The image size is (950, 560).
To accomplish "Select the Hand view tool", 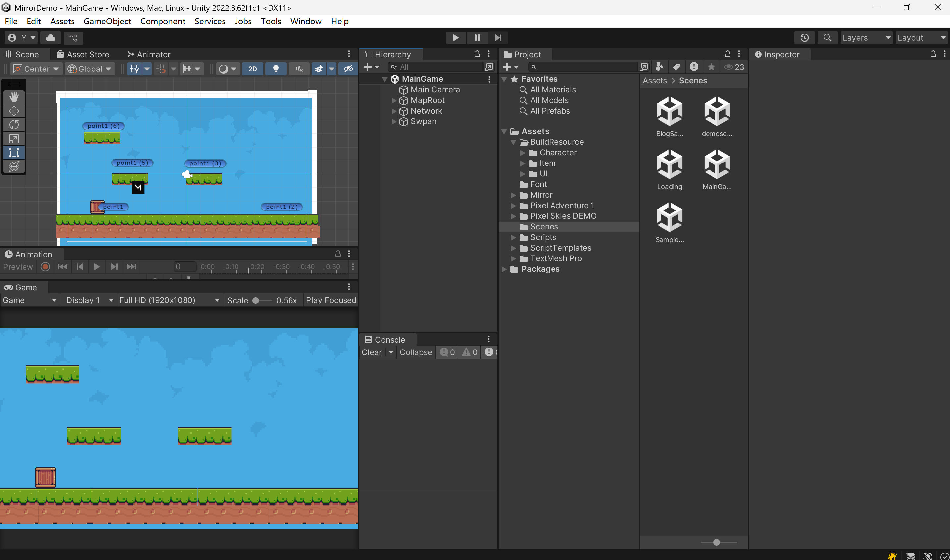I will [14, 97].
